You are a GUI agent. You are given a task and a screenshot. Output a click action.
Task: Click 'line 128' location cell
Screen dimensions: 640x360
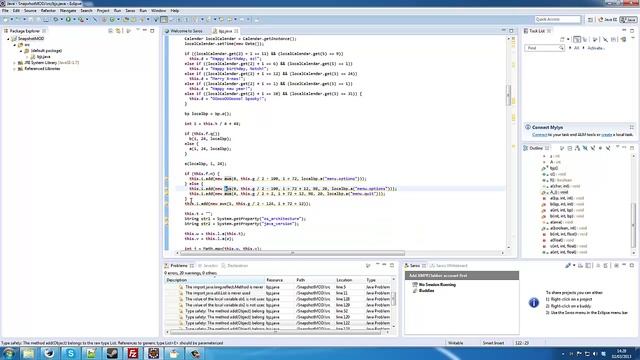343,299
